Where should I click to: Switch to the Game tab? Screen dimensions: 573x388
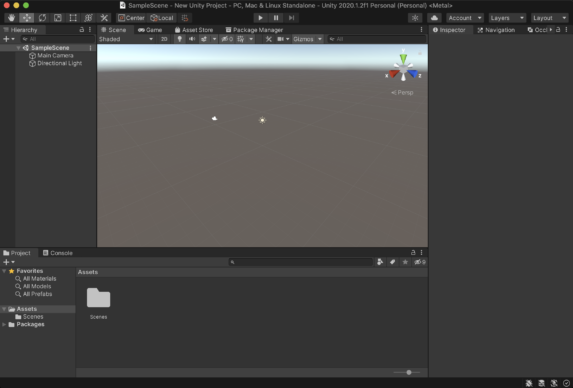click(150, 30)
